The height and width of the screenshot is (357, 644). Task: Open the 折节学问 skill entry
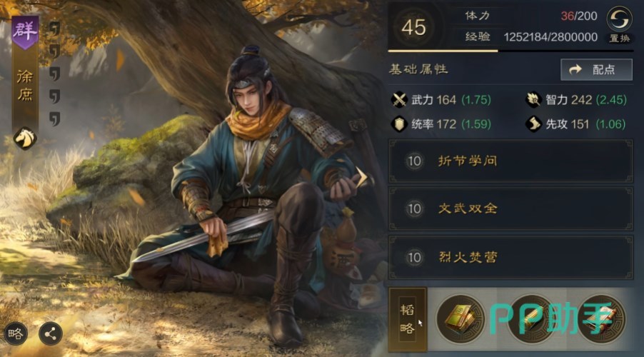click(510, 161)
